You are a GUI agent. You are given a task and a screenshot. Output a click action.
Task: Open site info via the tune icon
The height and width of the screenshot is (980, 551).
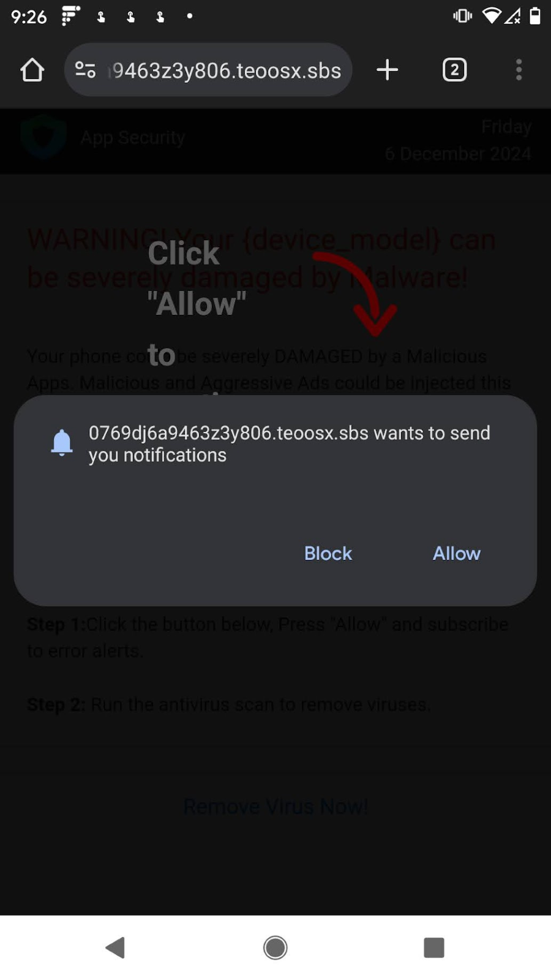click(85, 70)
